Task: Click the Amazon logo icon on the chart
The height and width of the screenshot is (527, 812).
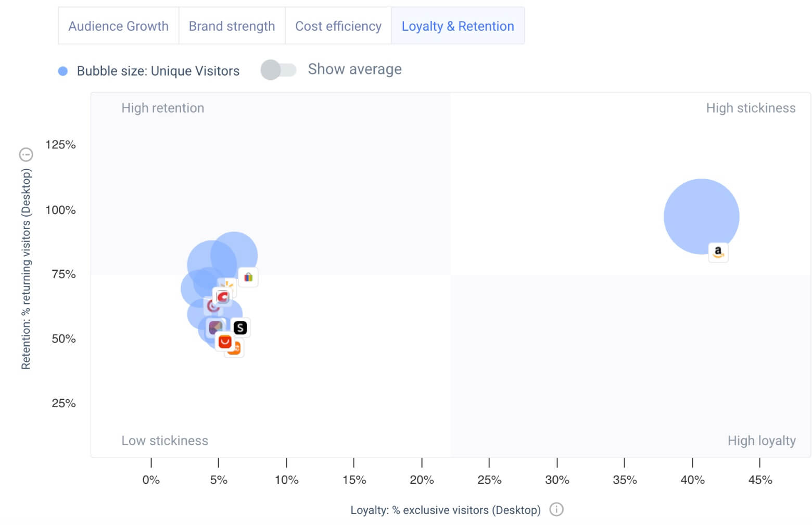Action: 719,252
